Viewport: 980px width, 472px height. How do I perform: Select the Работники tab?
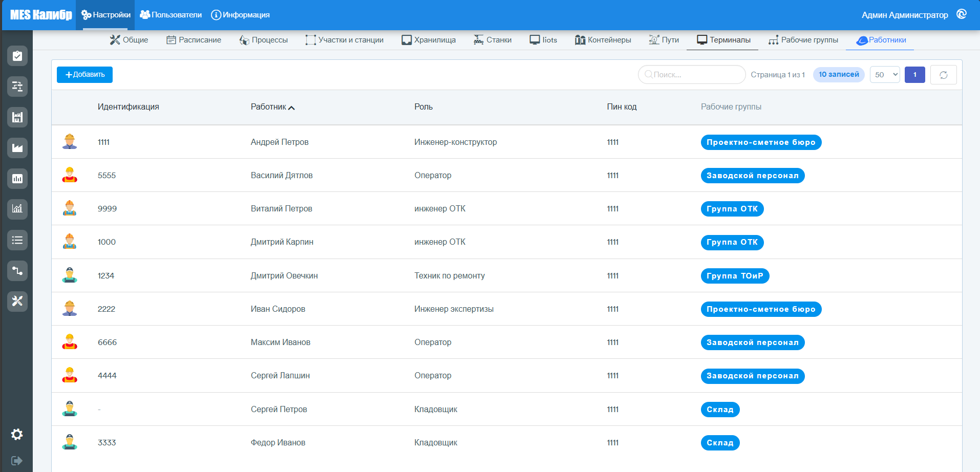[881, 40]
